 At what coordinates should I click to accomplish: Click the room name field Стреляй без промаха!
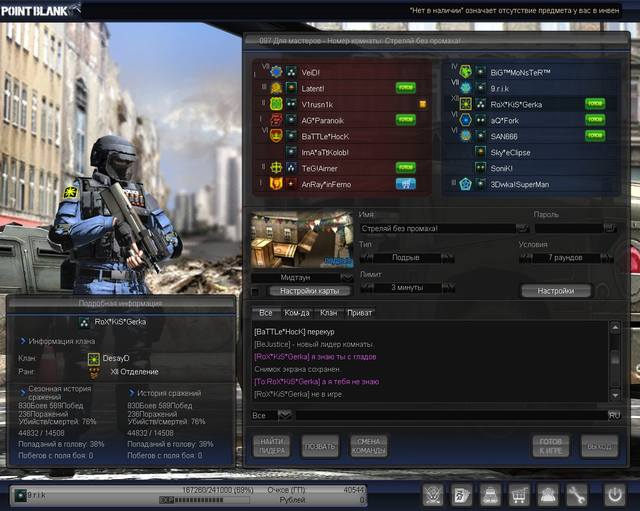click(438, 228)
